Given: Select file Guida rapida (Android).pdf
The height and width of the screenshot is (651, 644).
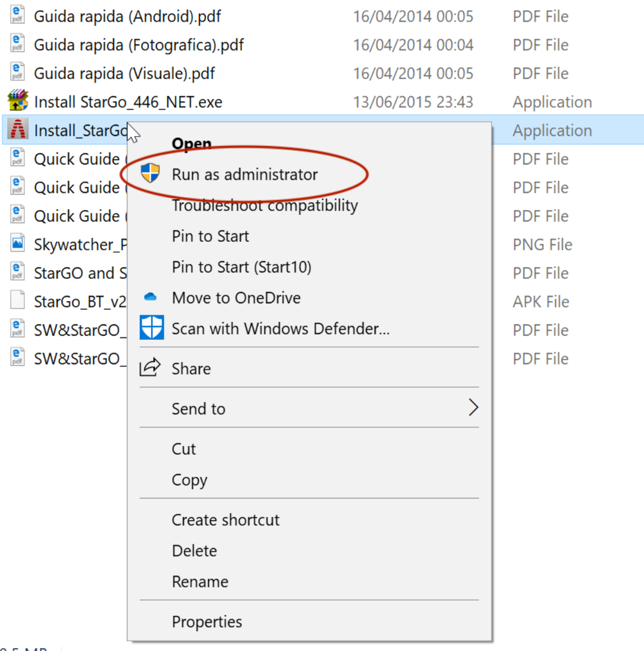Looking at the screenshot, I should click(x=127, y=17).
